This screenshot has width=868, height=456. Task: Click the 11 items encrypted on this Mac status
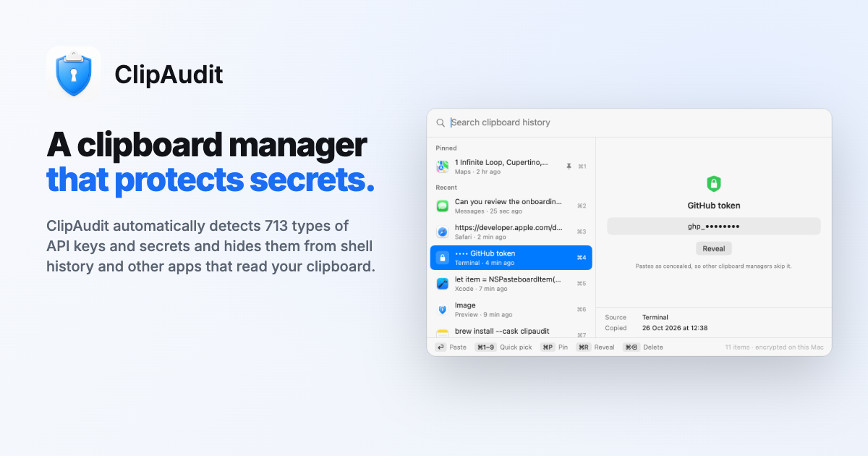pos(775,347)
